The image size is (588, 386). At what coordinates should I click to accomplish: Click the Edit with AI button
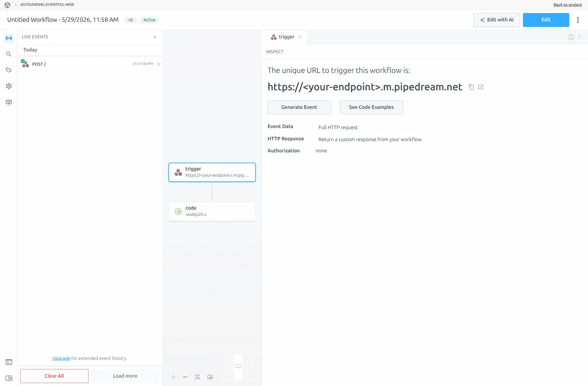point(497,20)
